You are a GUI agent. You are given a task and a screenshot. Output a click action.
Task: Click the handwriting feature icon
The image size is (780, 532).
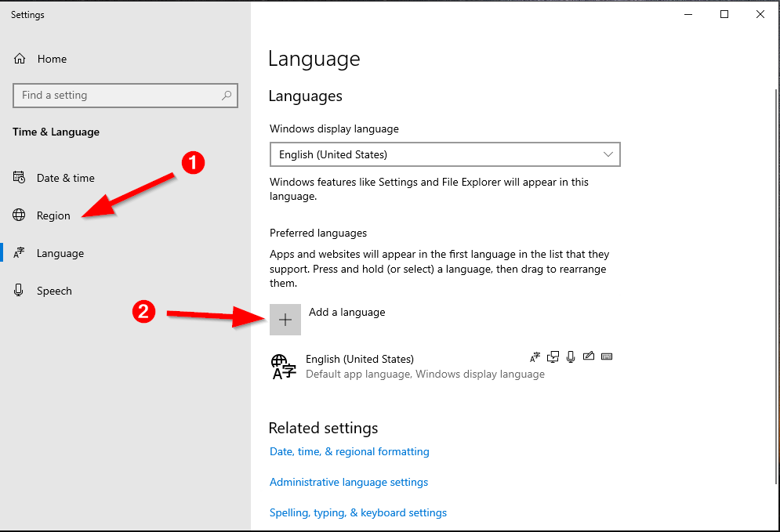589,357
